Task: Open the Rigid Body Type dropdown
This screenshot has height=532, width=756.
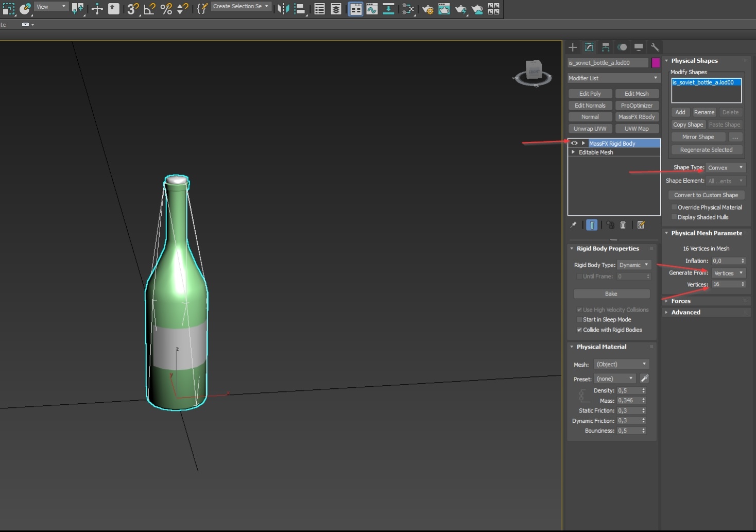Action: [634, 265]
